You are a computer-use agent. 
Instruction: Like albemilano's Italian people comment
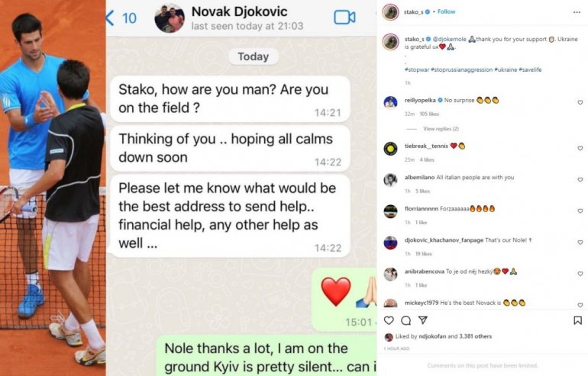tap(580, 180)
